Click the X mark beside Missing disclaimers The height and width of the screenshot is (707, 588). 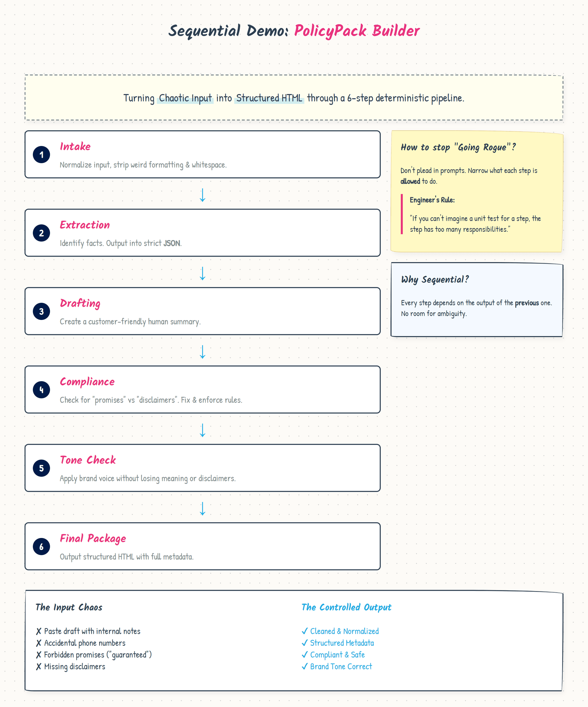click(x=38, y=666)
